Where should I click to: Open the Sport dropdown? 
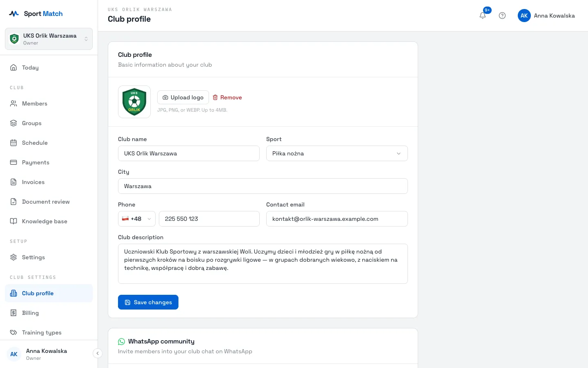[x=337, y=153]
